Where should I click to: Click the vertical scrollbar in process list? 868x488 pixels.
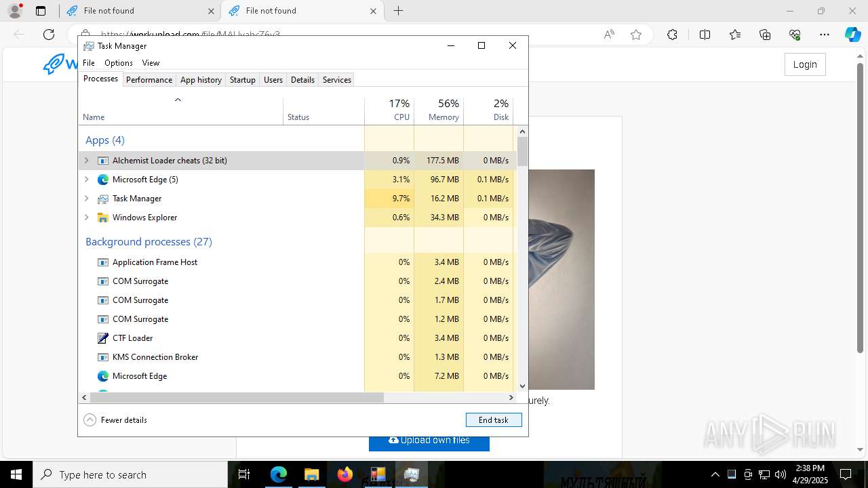[522, 258]
